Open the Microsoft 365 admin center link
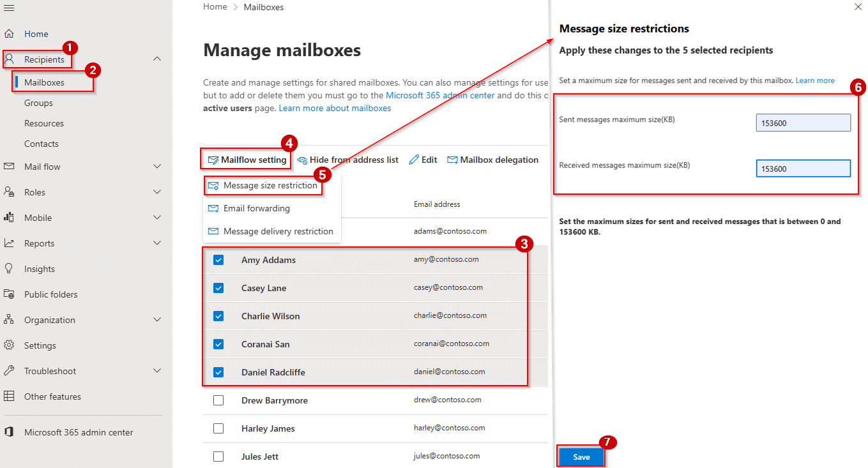868x468 pixels. [440, 94]
